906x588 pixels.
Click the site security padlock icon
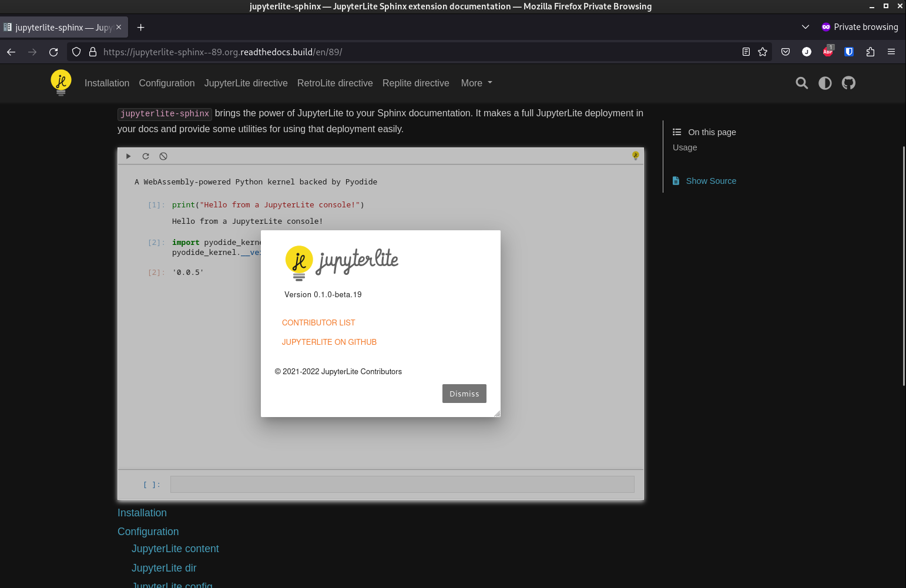tap(92, 52)
